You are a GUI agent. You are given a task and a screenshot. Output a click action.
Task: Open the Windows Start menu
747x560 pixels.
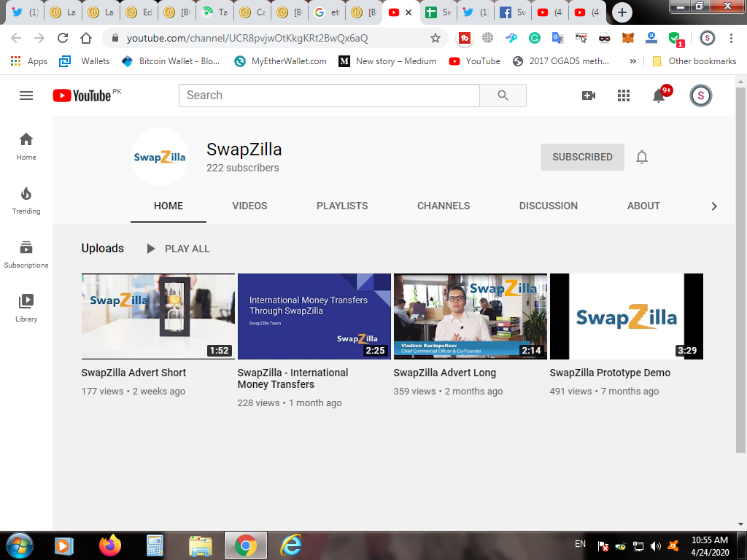tap(20, 545)
